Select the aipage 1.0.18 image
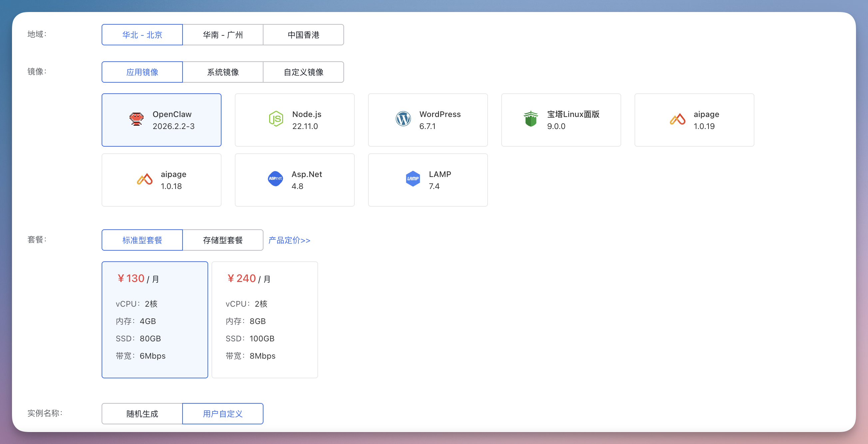 point(162,180)
